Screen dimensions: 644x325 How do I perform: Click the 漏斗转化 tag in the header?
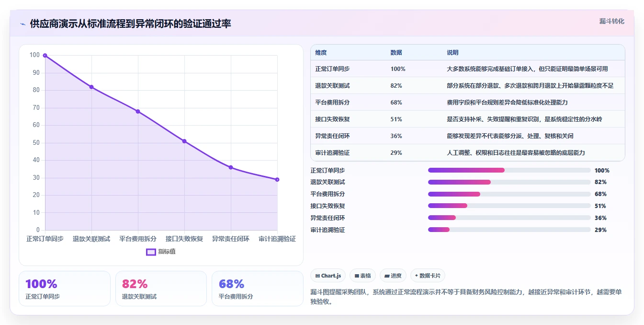point(611,22)
